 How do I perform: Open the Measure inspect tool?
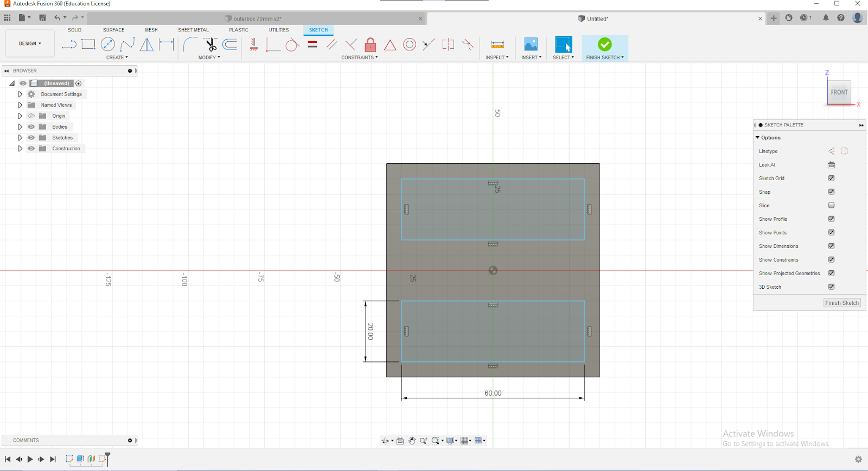click(x=497, y=44)
